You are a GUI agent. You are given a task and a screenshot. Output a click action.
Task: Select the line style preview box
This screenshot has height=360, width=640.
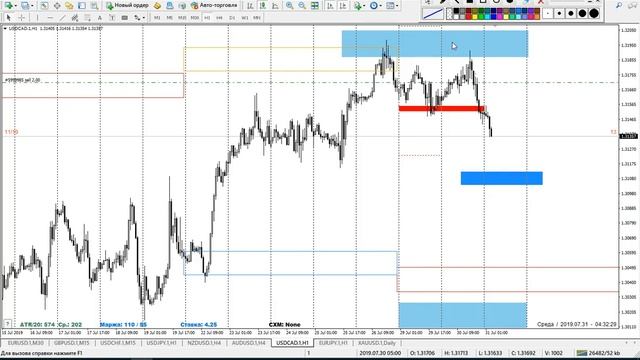[x=433, y=14]
